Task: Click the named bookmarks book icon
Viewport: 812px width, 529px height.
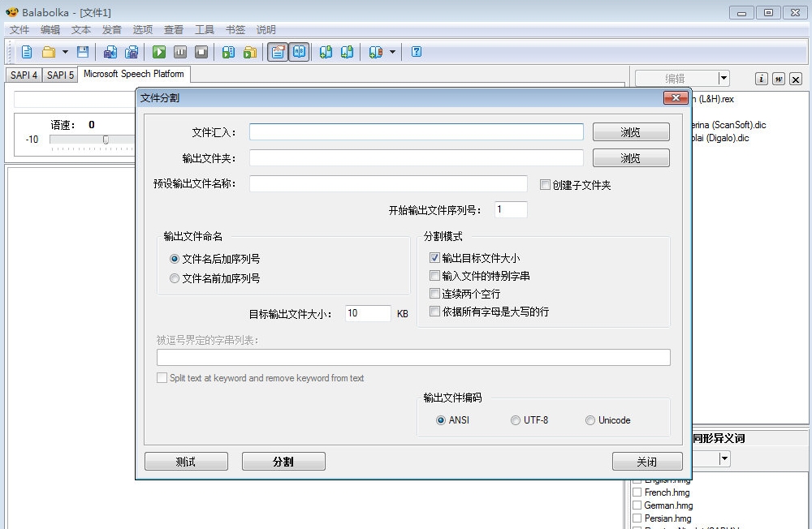Action: [x=375, y=52]
